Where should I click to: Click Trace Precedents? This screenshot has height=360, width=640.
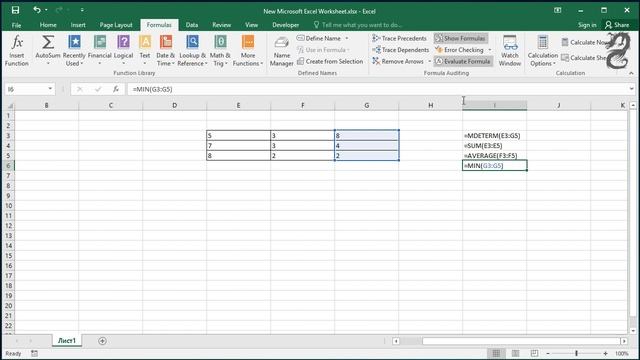coord(399,38)
